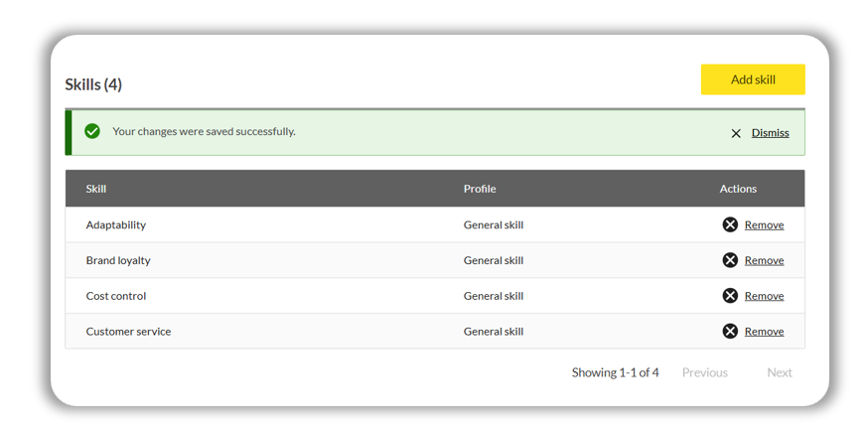
Task: Go to the Next page
Action: (x=780, y=373)
